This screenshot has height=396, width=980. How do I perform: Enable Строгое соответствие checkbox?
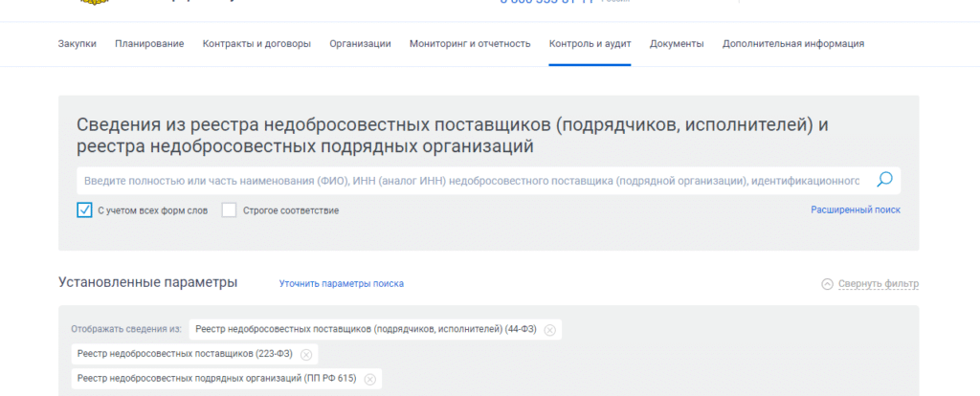tap(230, 210)
